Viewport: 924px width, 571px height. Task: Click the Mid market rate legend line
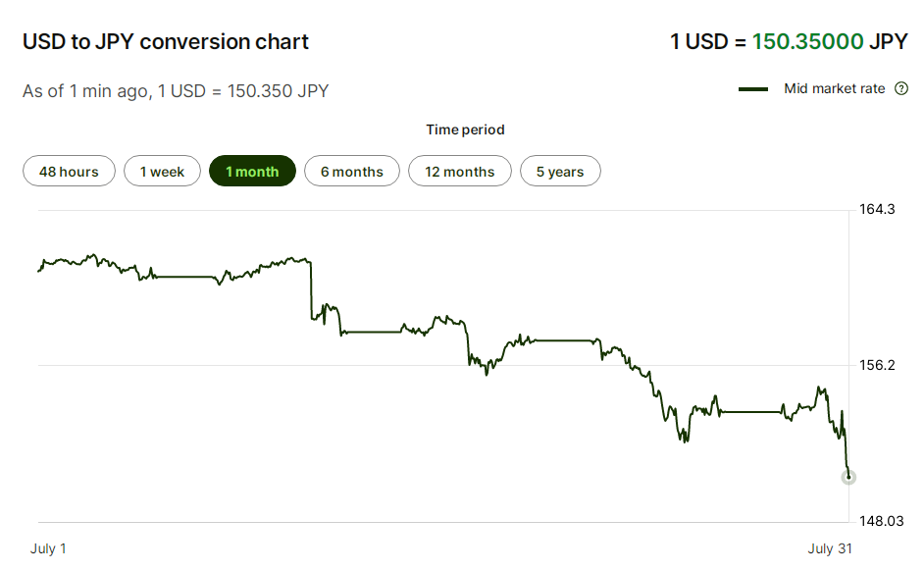point(753,89)
